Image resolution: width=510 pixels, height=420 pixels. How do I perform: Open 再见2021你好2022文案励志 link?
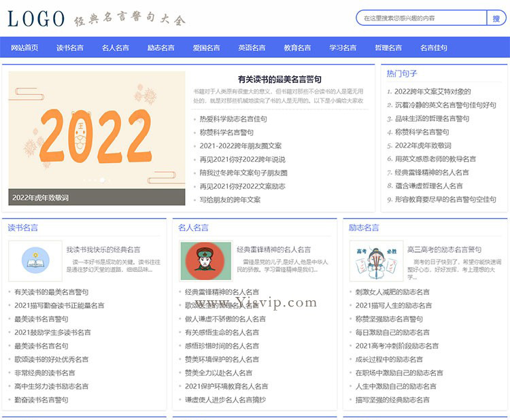[x=242, y=186]
